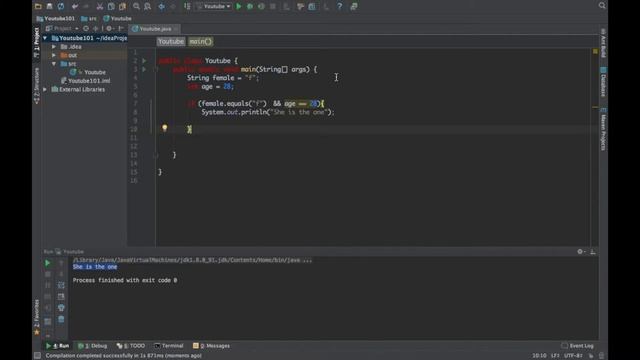Click the run gutter arrow beside main method
The height and width of the screenshot is (360, 640).
pos(144,69)
